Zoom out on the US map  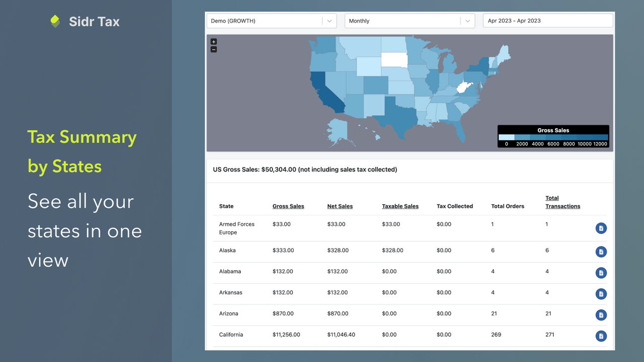tap(213, 49)
